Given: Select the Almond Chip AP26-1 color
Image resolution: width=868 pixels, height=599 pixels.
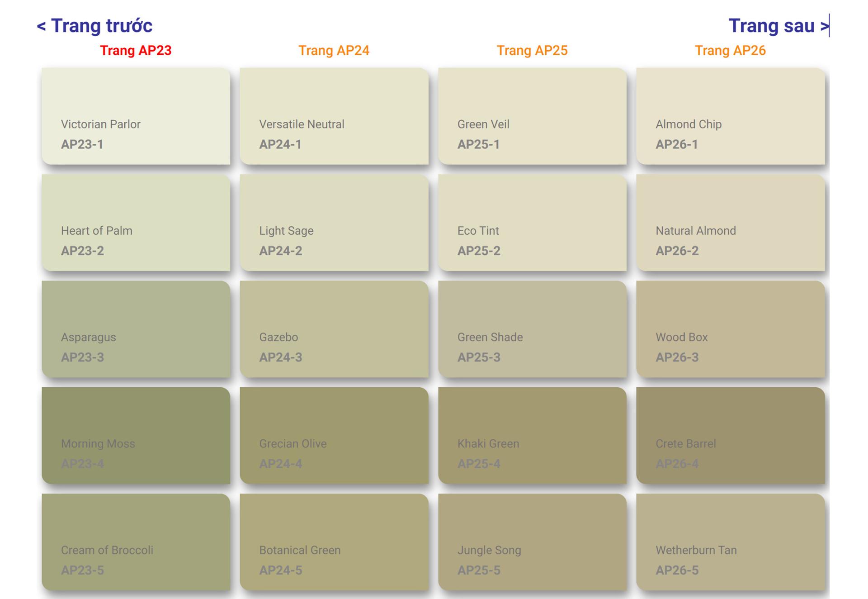Looking at the screenshot, I should pyautogui.click(x=730, y=116).
